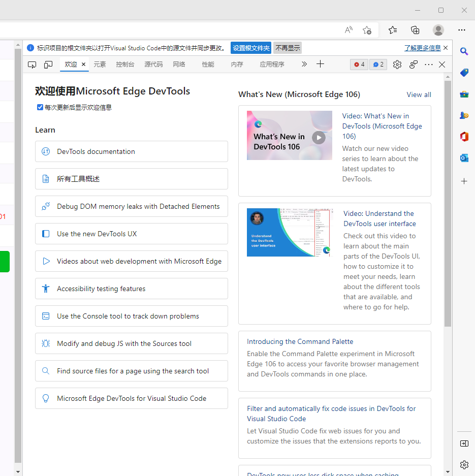This screenshot has width=475, height=476.
Task: Click the 不再显示 button
Action: tap(288, 48)
